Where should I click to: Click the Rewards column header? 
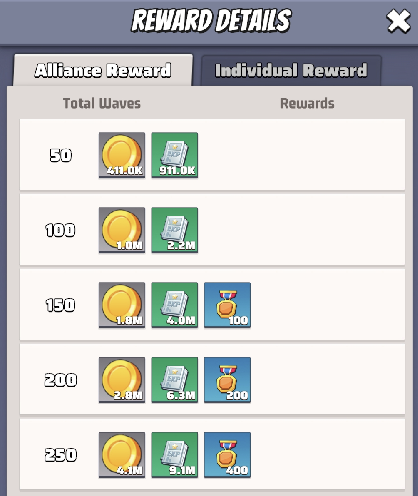point(307,103)
